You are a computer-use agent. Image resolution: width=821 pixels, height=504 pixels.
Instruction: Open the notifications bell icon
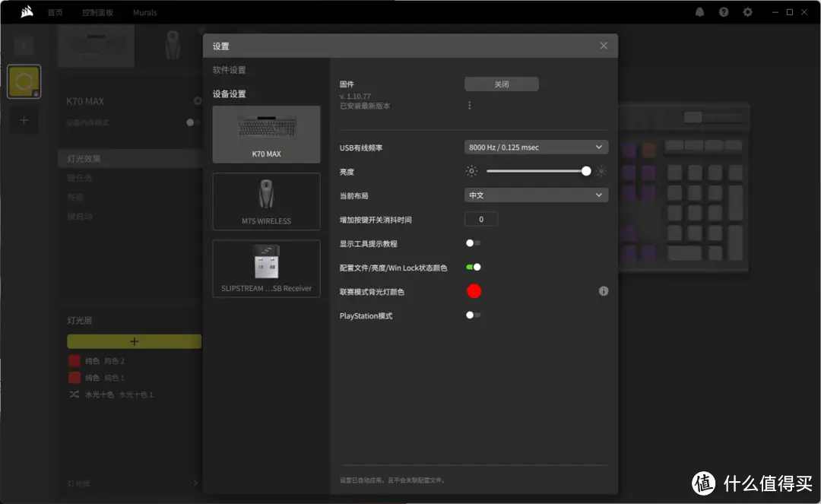click(699, 12)
